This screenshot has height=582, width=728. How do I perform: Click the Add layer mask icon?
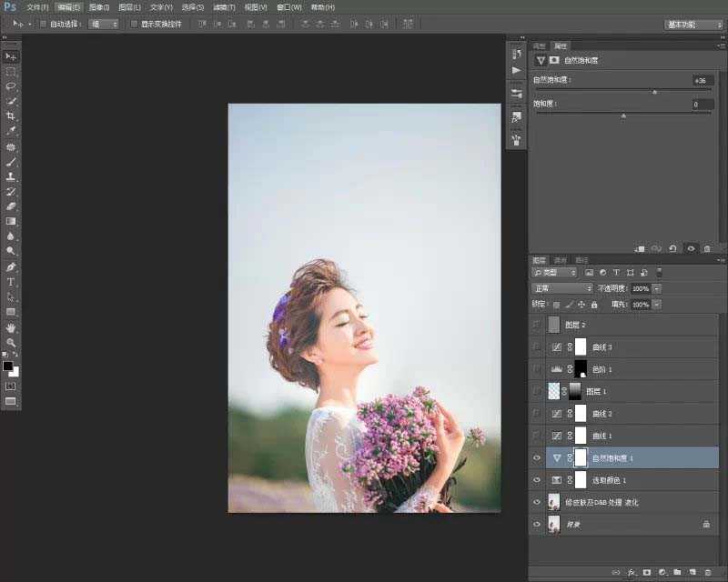(646, 572)
